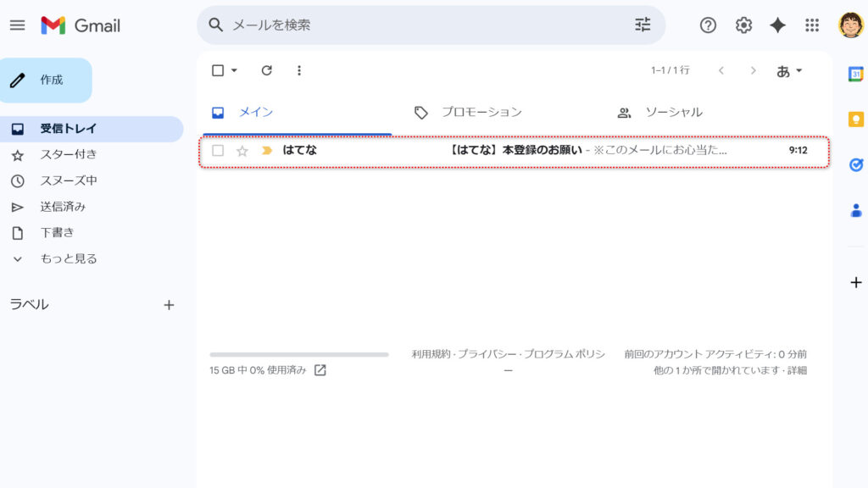Click the search options filter icon

point(643,25)
